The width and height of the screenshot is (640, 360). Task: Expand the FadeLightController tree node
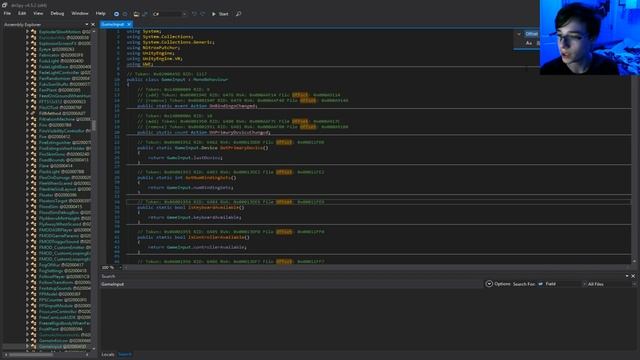point(28,72)
